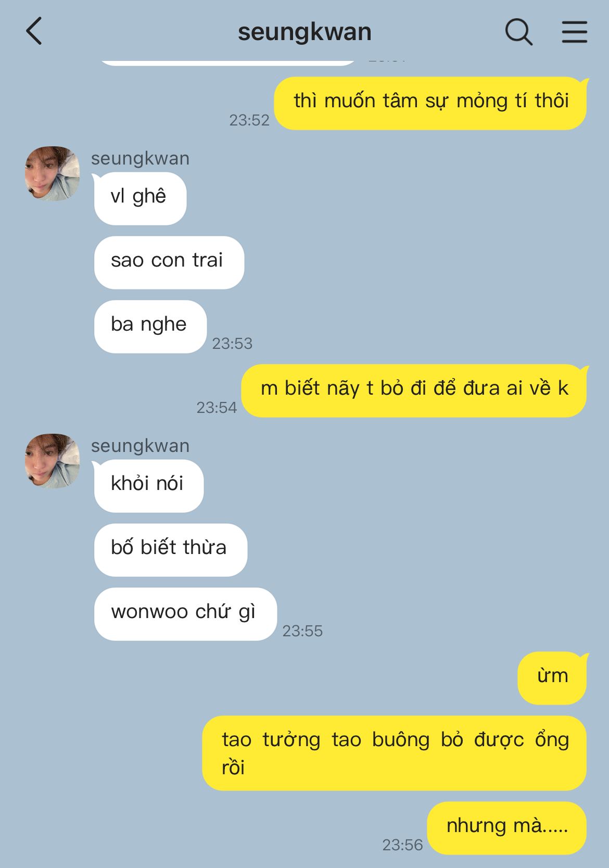This screenshot has height=868, width=609.
Task: Select the "ba nghe" message bubble
Action: [x=150, y=326]
